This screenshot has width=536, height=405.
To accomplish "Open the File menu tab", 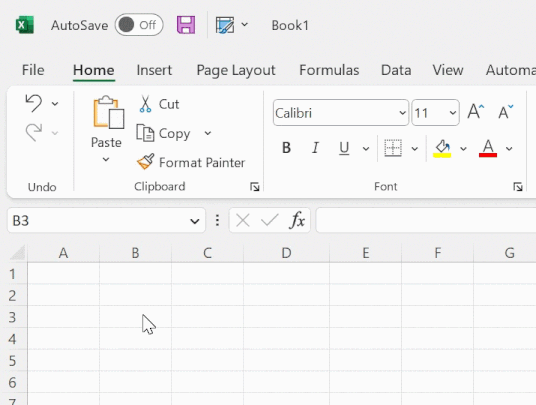I will pos(33,70).
